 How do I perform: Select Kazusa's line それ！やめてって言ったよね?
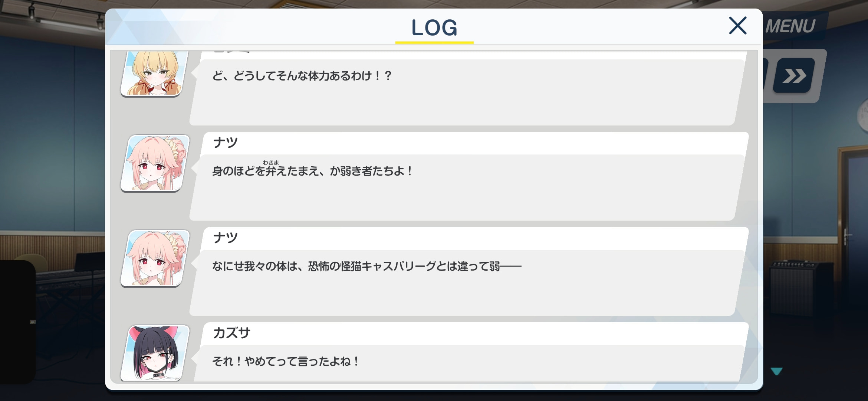[285, 361]
